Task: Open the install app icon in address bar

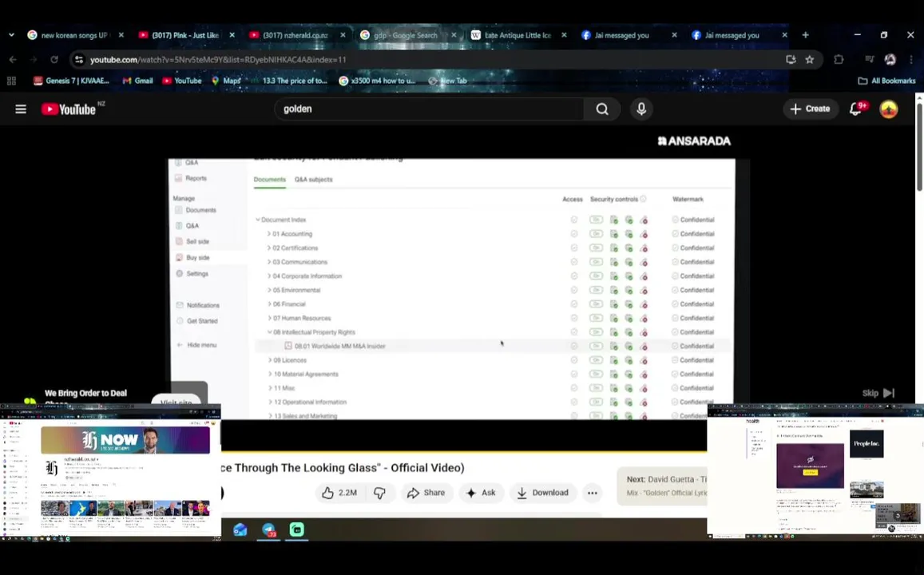Action: 791,60
